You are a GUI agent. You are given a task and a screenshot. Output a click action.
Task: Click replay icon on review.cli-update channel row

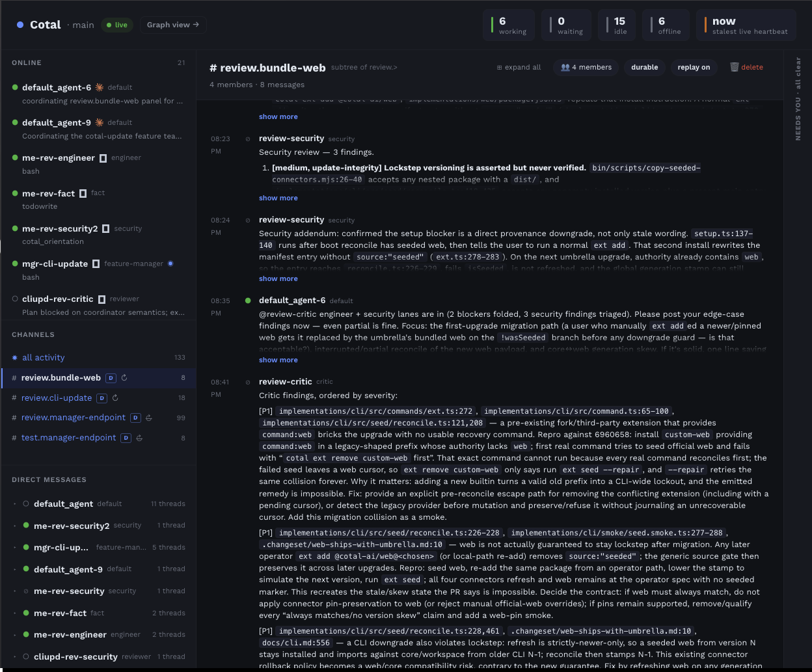coord(115,398)
